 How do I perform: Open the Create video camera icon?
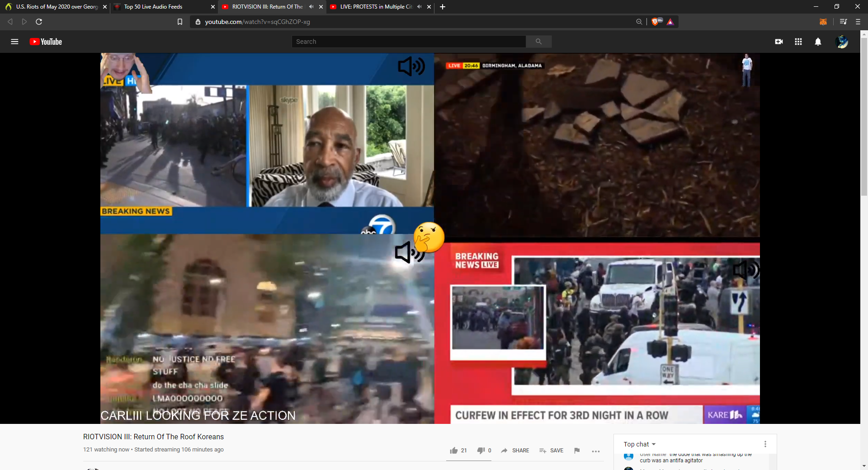[x=779, y=42]
